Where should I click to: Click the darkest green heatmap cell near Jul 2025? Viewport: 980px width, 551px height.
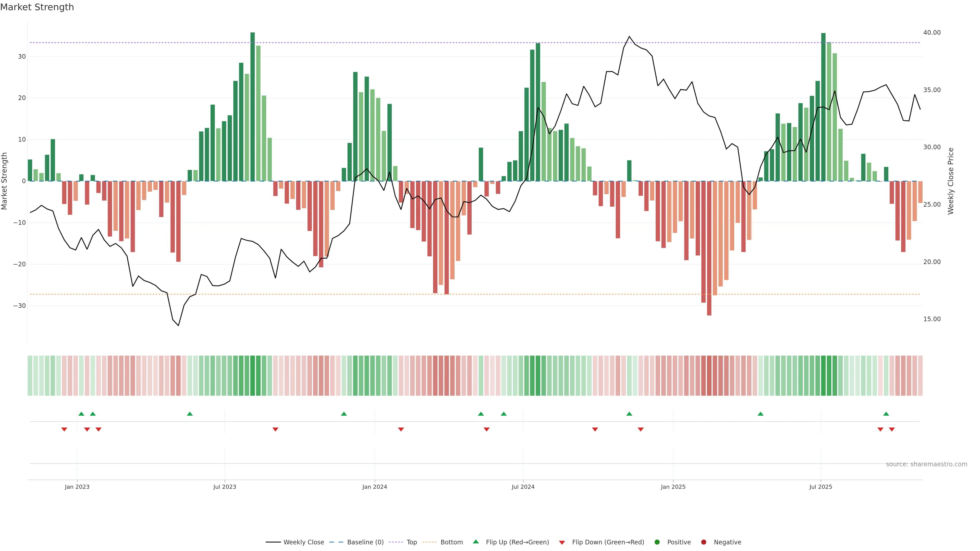pyautogui.click(x=823, y=376)
